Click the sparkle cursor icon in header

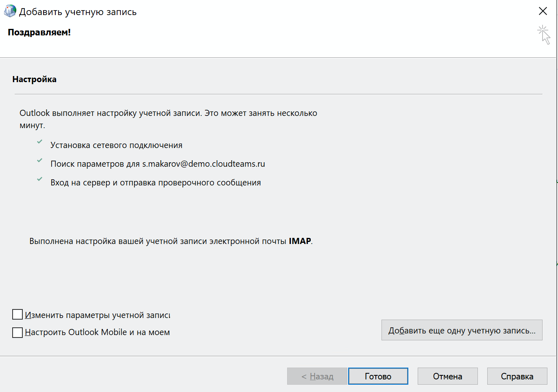tap(543, 35)
